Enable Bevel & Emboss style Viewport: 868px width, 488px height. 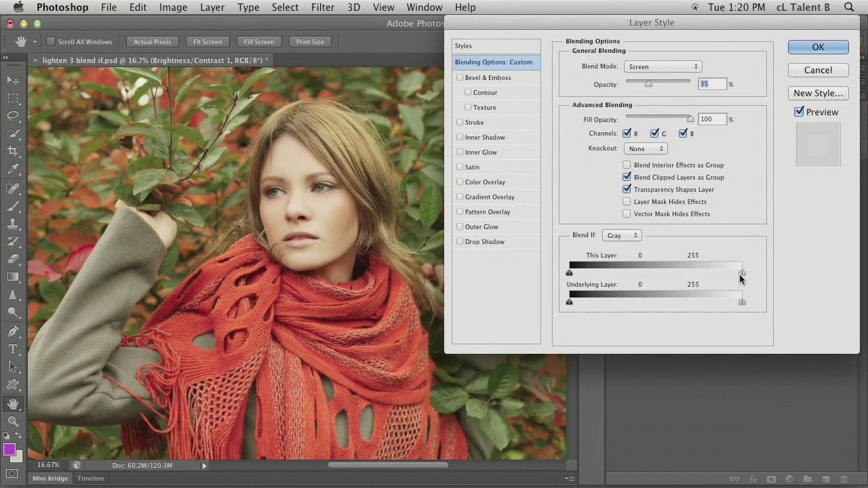460,77
